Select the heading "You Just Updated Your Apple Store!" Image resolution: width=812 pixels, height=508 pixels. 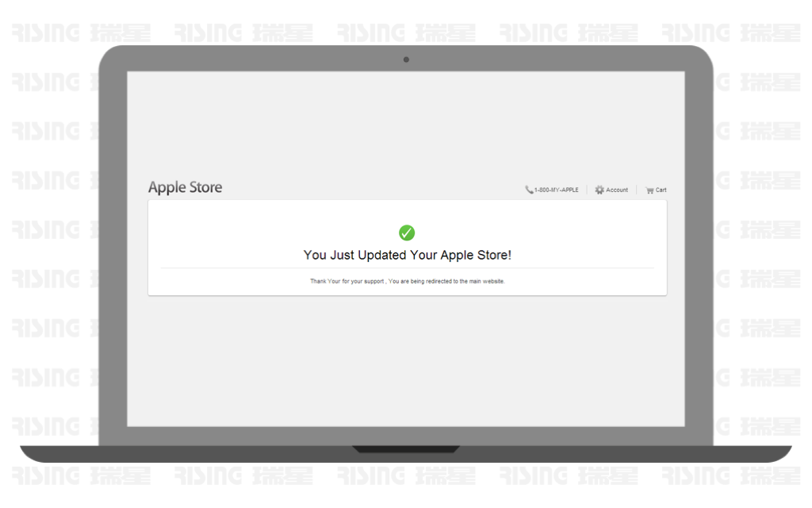tap(407, 255)
